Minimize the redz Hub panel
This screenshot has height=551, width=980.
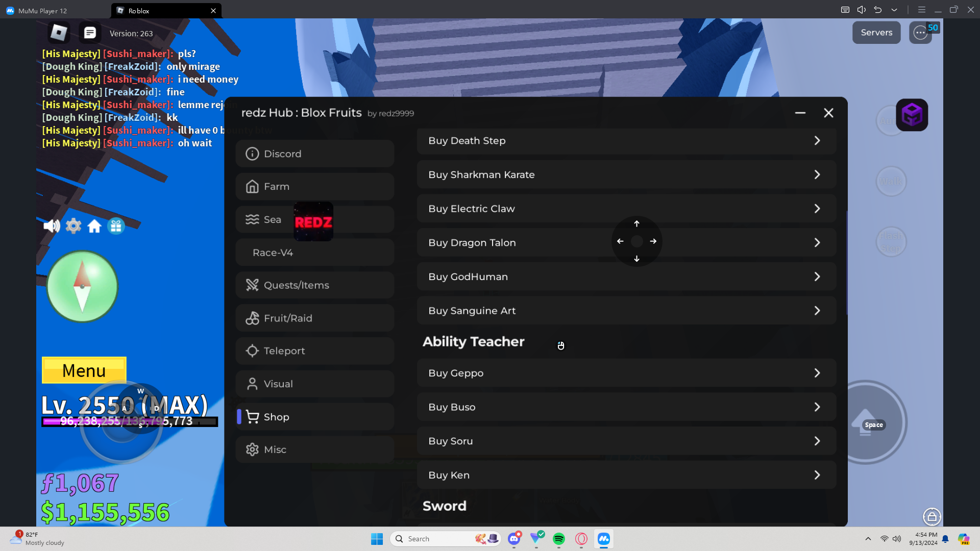coord(800,113)
